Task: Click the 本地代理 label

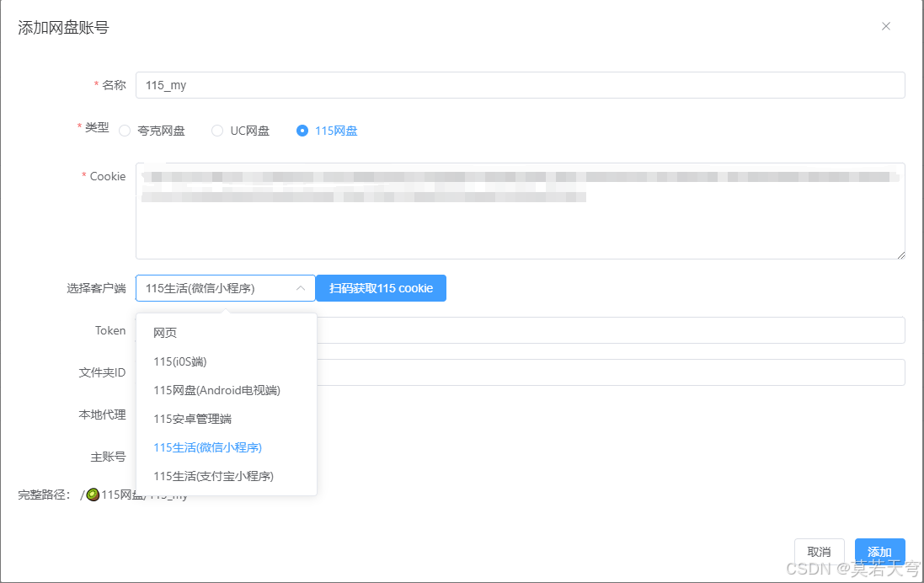Action: (x=102, y=415)
